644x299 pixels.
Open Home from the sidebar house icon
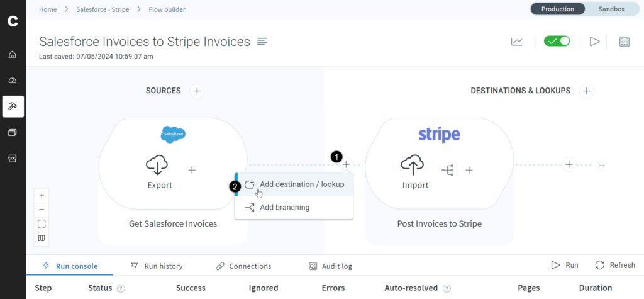tap(13, 54)
